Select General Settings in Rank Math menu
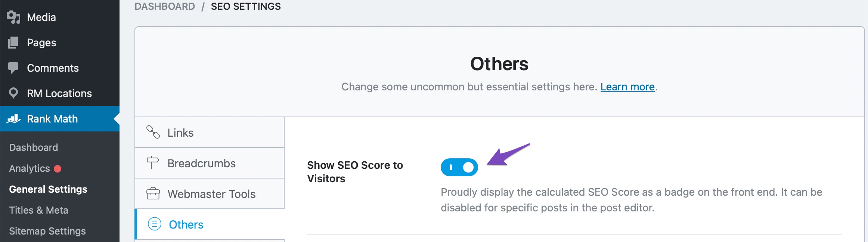 click(x=48, y=189)
